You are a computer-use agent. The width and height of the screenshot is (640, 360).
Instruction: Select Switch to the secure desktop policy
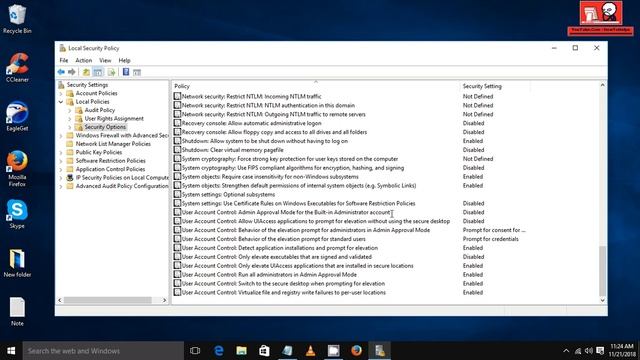click(280, 284)
